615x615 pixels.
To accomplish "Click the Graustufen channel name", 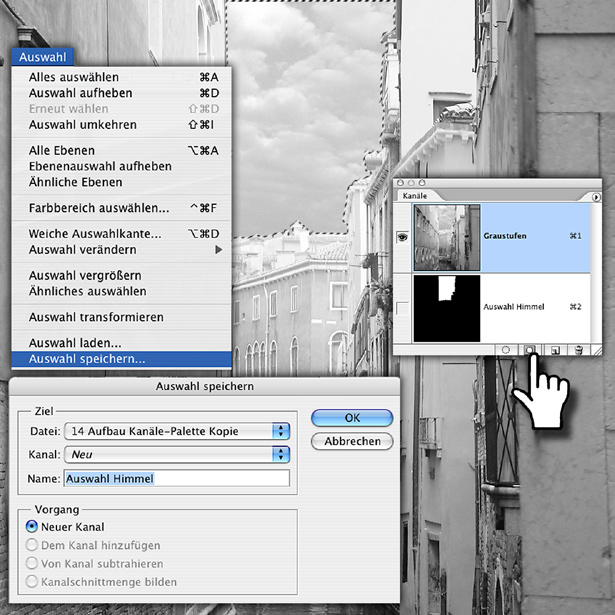I will coord(505,236).
